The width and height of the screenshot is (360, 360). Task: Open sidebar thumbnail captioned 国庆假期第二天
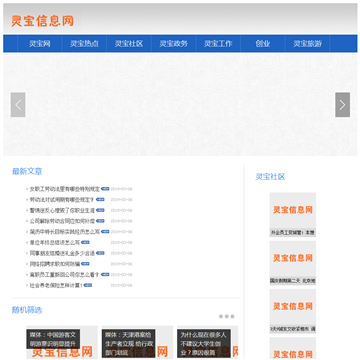coord(293,263)
